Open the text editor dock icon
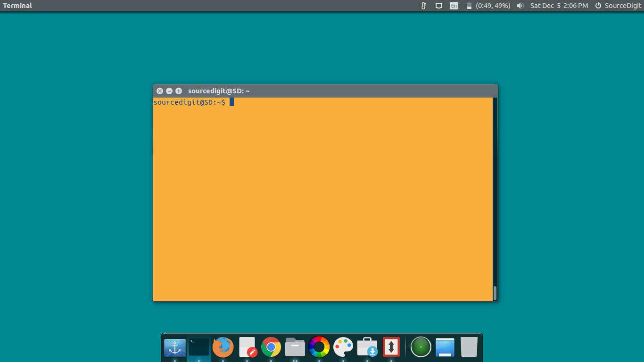Screen dimensions: 644x362 [x=248, y=347]
